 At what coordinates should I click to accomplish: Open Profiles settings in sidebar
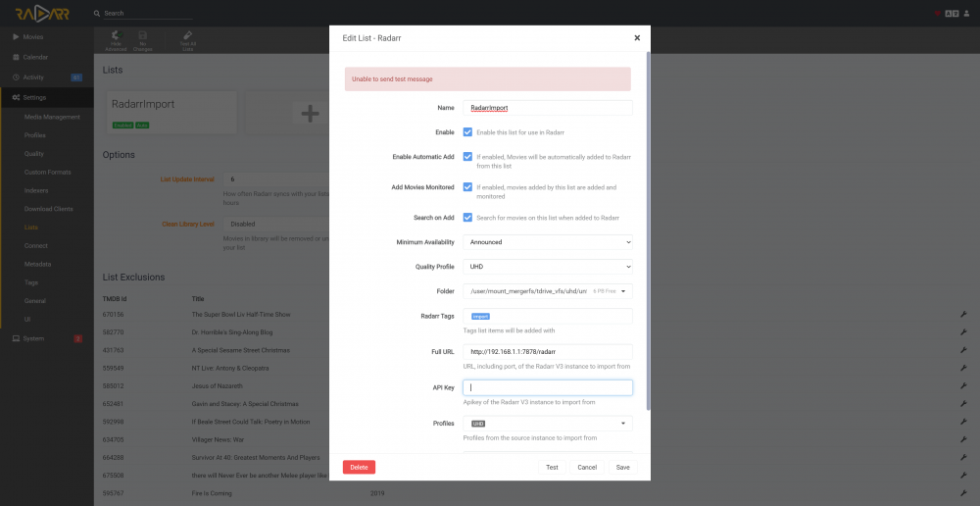click(35, 135)
